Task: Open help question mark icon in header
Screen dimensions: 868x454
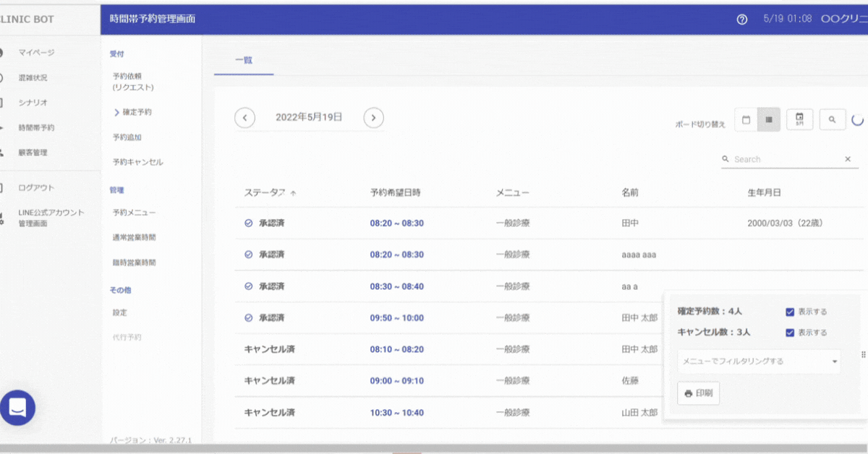Action: point(741,20)
